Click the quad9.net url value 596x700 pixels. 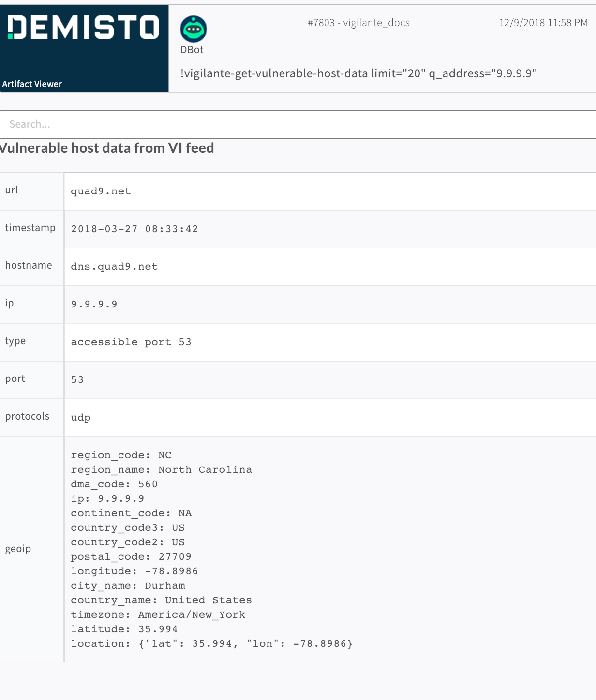[101, 191]
